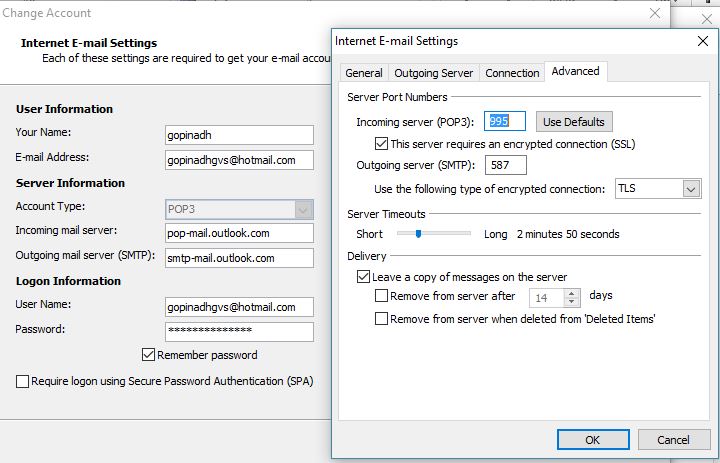Close the Internet E-mail Settings dialog
720x463 pixels.
[x=701, y=41]
